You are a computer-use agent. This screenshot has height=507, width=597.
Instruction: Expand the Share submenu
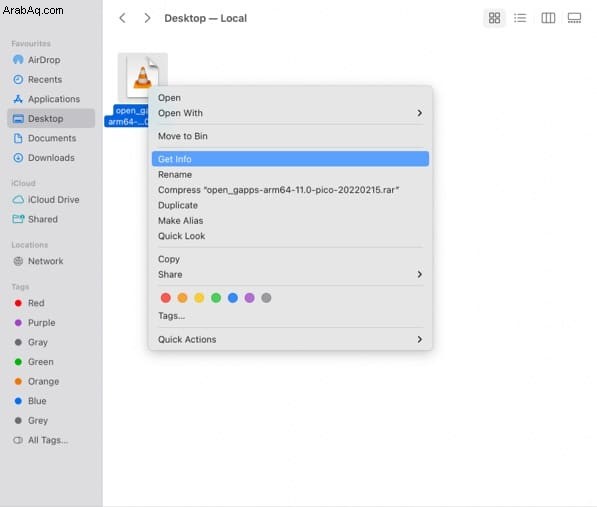290,274
